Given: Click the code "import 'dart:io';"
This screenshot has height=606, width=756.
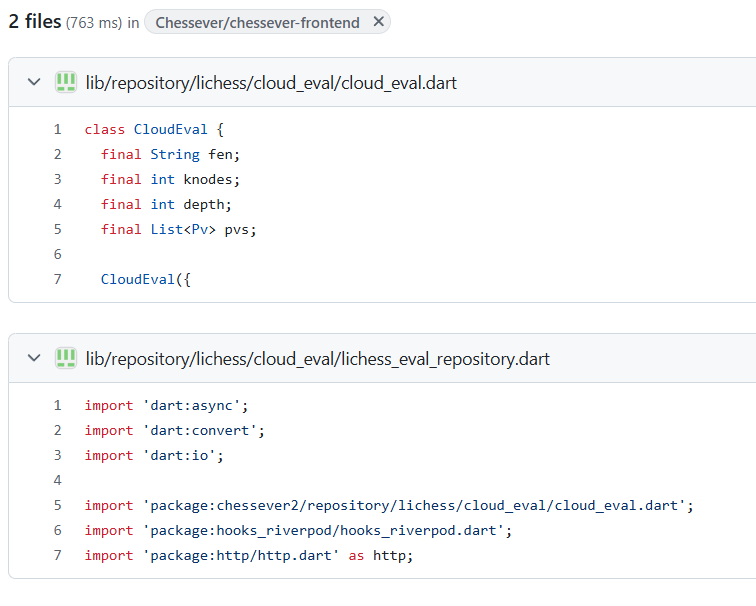Looking at the screenshot, I should click(x=154, y=456).
